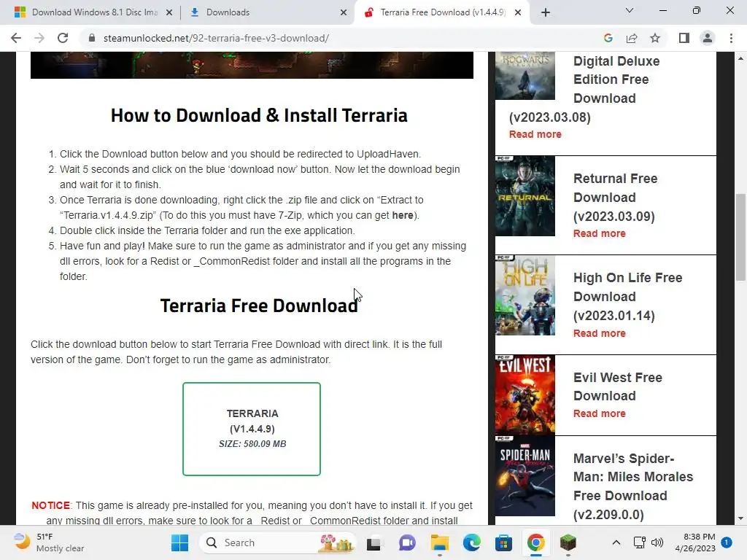Open the 7-Zip 'here' link
747x560 pixels.
[403, 215]
